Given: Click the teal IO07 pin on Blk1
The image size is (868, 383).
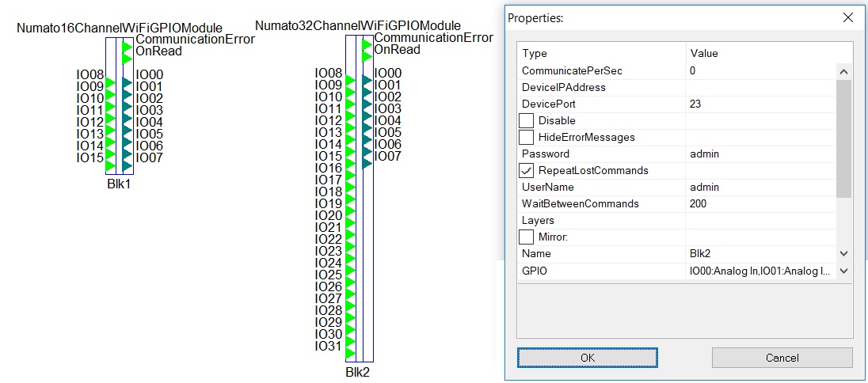Looking at the screenshot, I should (127, 166).
